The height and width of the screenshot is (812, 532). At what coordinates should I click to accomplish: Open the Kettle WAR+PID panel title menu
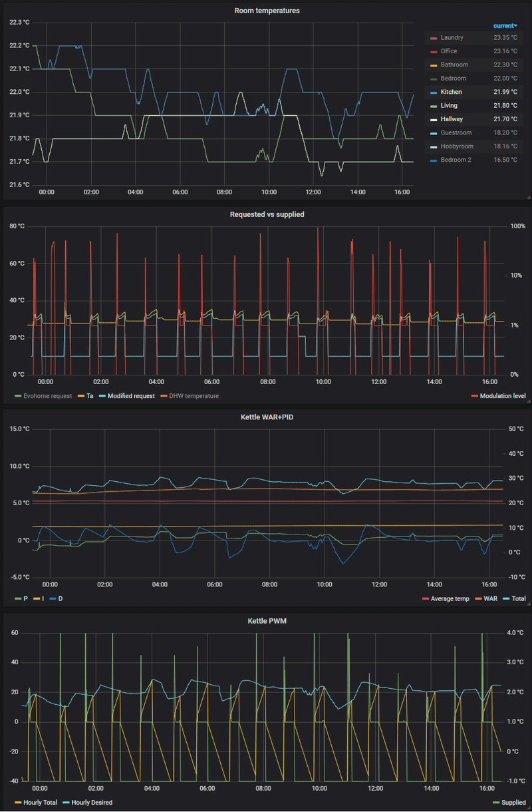267,417
